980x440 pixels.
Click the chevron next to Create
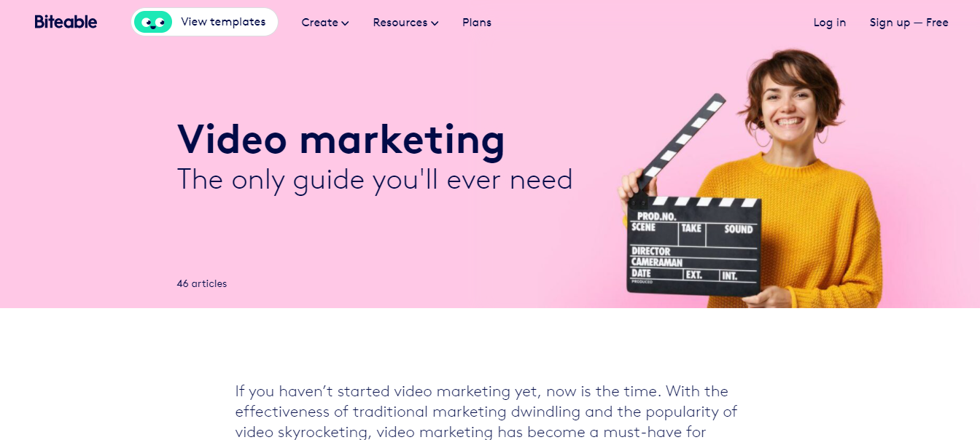click(x=346, y=23)
